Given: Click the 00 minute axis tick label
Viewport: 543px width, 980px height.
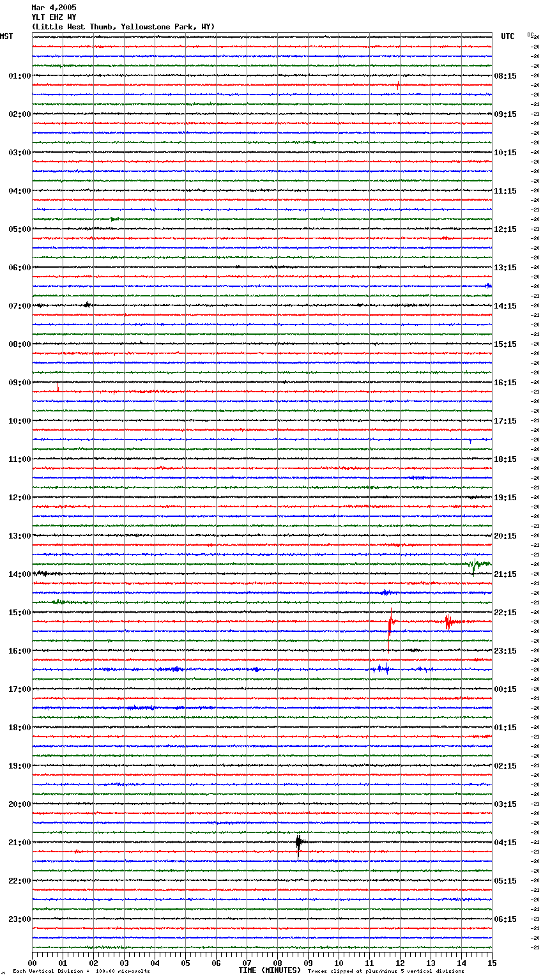Looking at the screenshot, I should tap(32, 963).
